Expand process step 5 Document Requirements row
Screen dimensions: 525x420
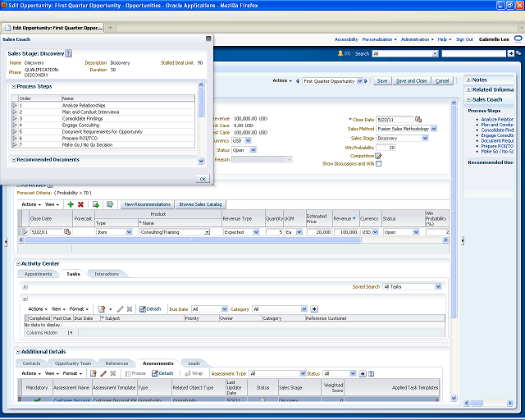click(x=15, y=131)
